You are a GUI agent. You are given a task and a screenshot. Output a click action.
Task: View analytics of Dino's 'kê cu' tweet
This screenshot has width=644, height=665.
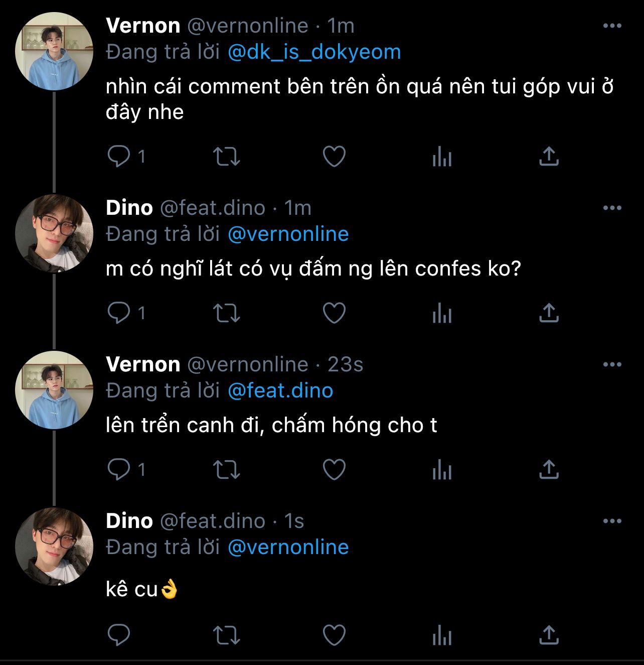[x=442, y=635]
